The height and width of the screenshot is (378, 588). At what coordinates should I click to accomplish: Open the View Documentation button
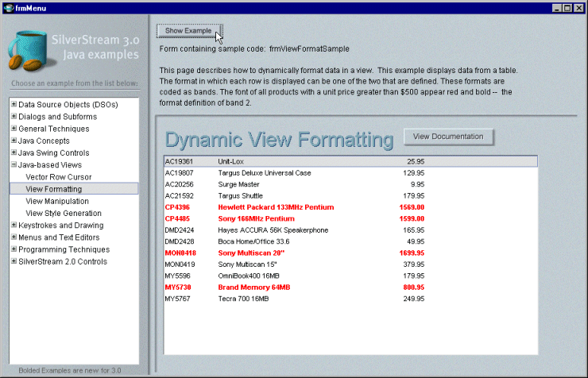point(448,137)
